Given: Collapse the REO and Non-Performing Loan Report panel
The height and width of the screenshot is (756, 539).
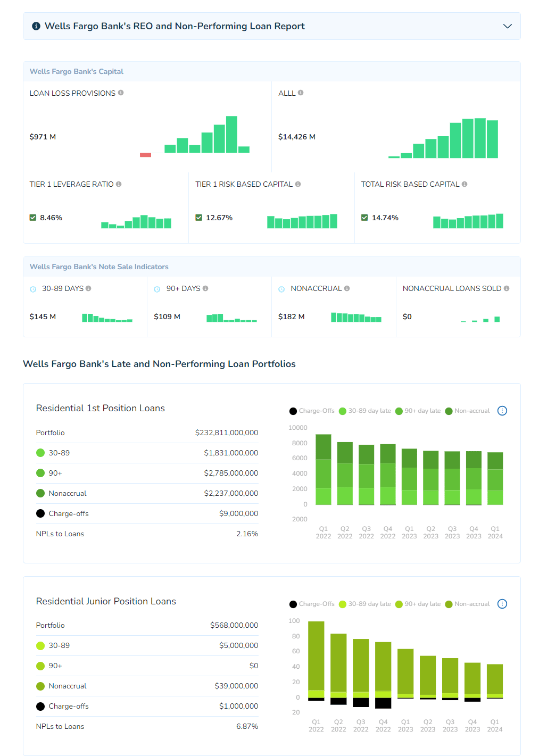Looking at the screenshot, I should [508, 26].
